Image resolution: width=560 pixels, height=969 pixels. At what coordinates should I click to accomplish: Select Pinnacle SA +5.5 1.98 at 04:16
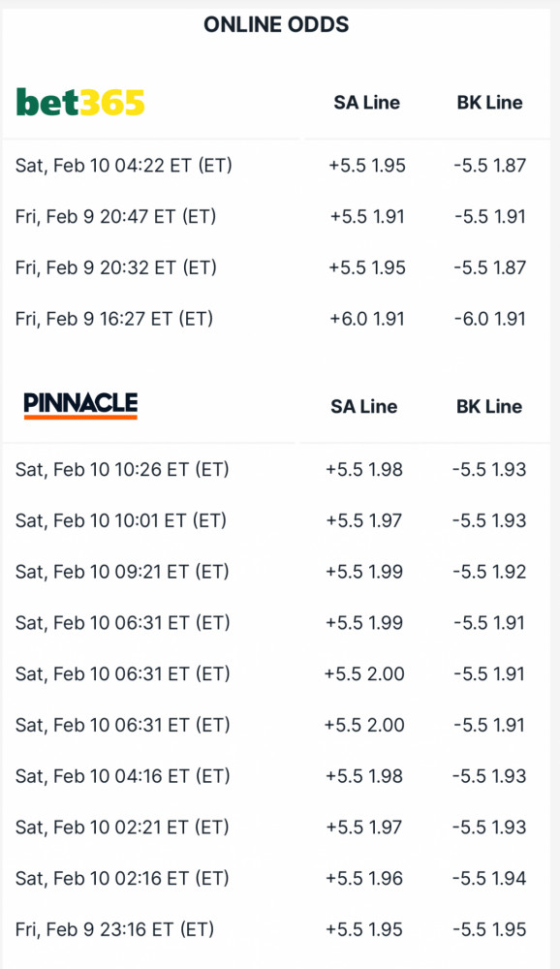(364, 776)
